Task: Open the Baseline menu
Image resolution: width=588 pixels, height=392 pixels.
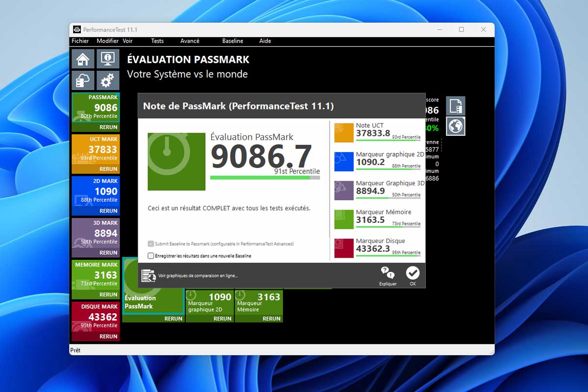Action: tap(232, 41)
